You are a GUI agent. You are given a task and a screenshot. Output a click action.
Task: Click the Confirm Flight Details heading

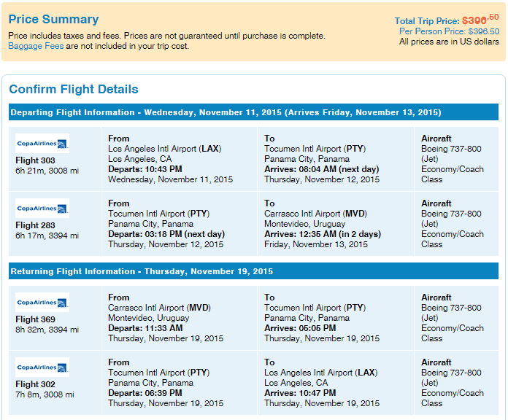click(74, 89)
